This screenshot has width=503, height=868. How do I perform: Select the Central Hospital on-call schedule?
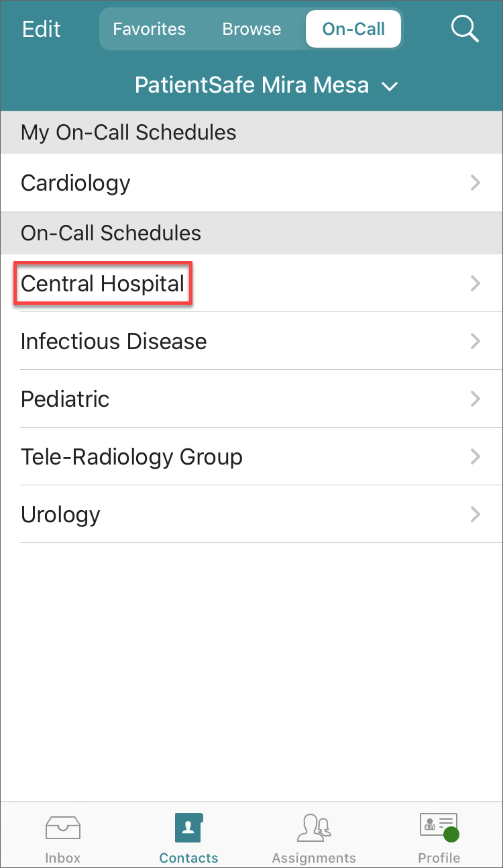[x=103, y=283]
